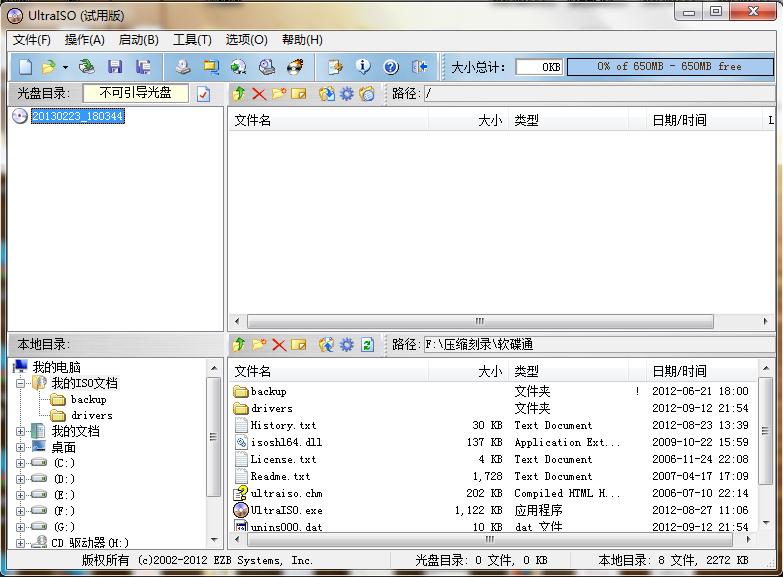Click the red X delete icon in image pane

(259, 94)
